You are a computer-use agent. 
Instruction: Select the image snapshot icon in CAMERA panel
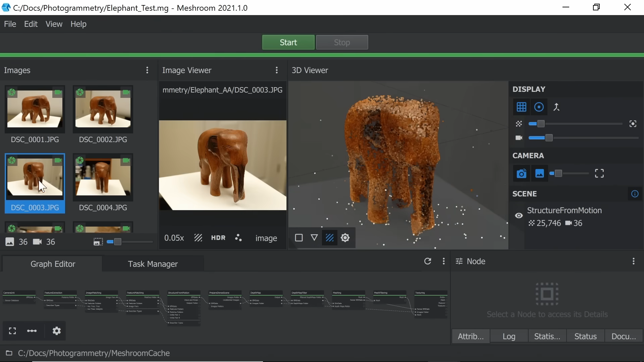pyautogui.click(x=540, y=173)
